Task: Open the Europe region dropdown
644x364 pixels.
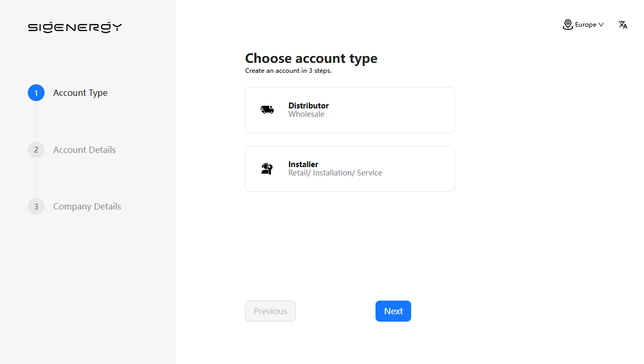Action: (x=585, y=25)
